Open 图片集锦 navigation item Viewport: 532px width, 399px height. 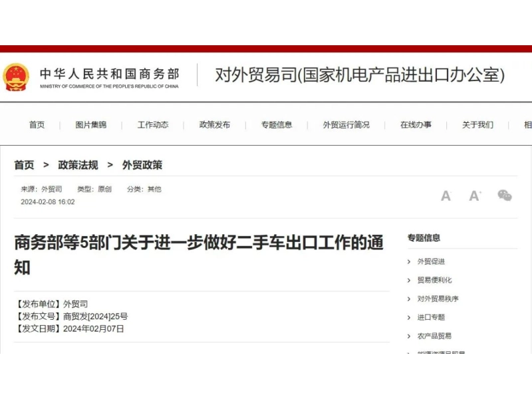coord(90,125)
